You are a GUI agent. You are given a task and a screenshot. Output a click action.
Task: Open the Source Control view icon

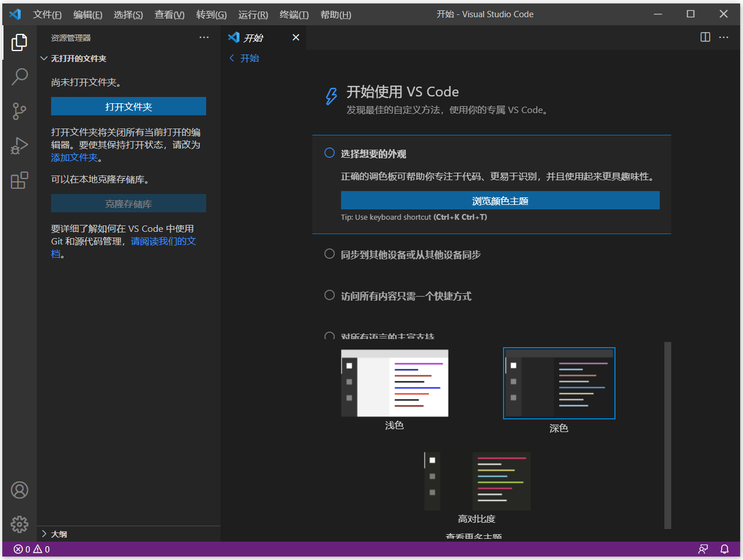click(x=20, y=111)
